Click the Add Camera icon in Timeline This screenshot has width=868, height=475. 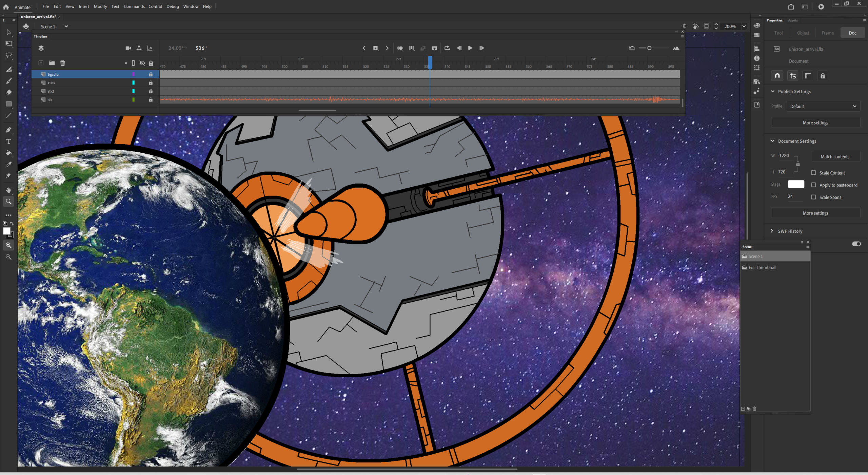pyautogui.click(x=128, y=48)
